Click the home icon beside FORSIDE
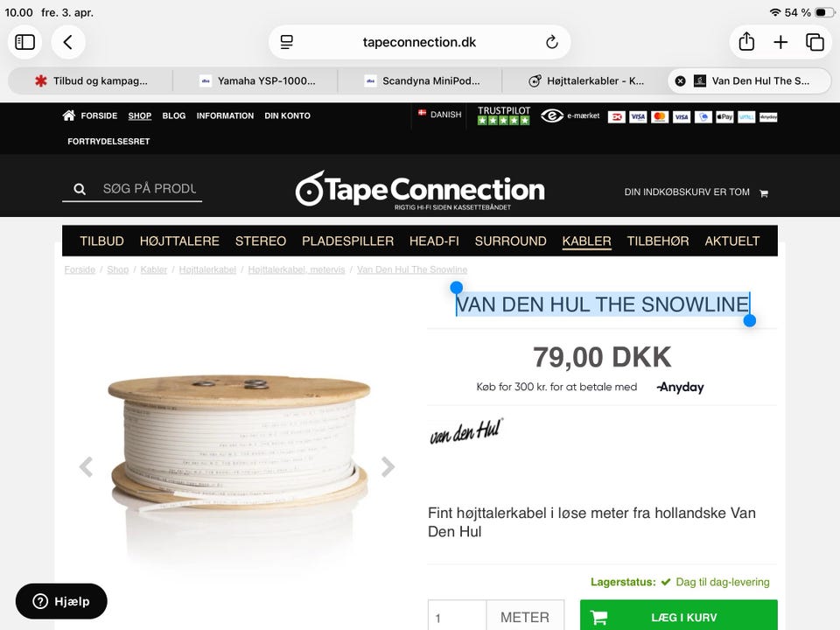The image size is (840, 630). point(68,115)
